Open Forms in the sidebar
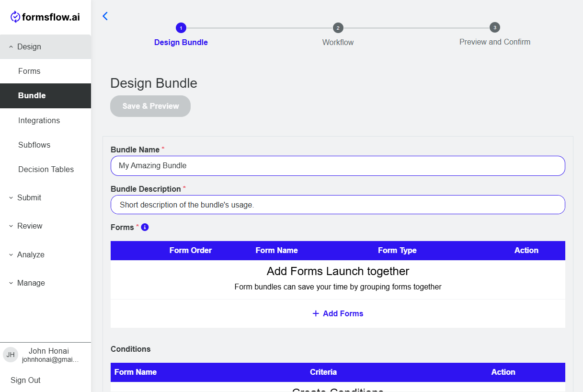This screenshot has width=583, height=392. tap(46, 71)
